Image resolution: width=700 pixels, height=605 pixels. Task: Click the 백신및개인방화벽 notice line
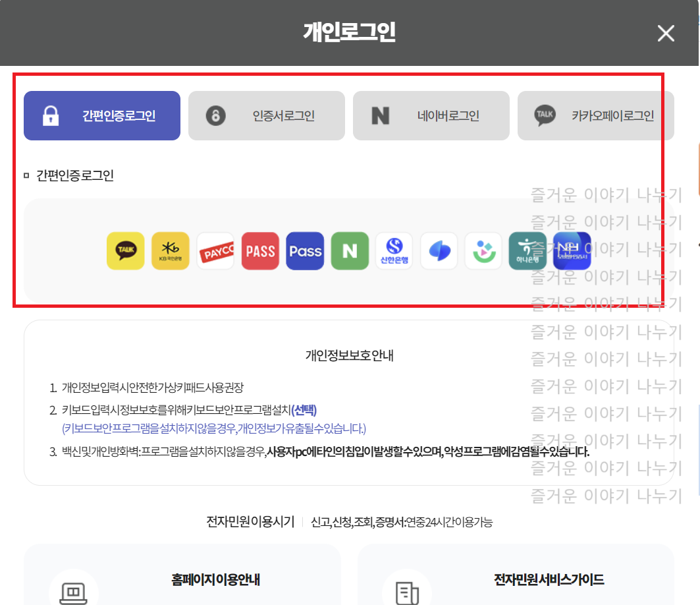pyautogui.click(x=325, y=451)
